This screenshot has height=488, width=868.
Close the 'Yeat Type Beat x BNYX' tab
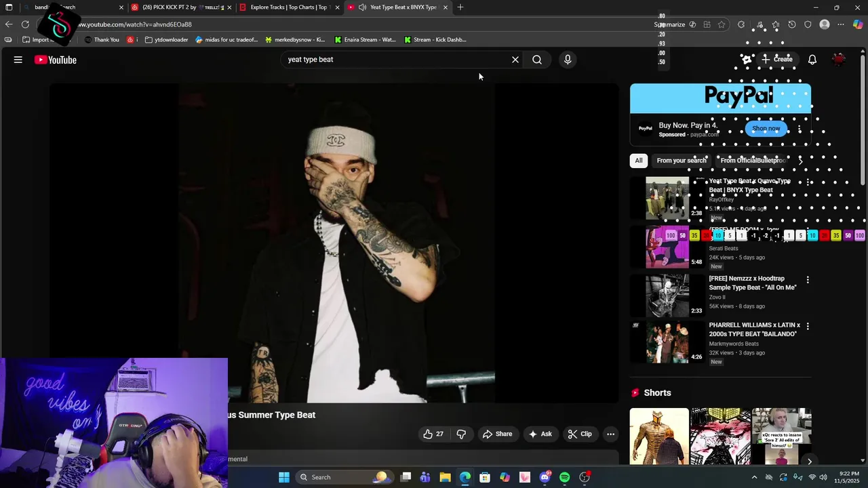click(x=446, y=7)
